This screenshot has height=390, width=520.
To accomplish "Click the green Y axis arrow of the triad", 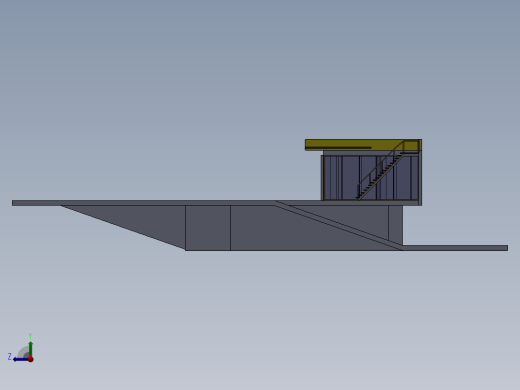I will pos(31,348).
